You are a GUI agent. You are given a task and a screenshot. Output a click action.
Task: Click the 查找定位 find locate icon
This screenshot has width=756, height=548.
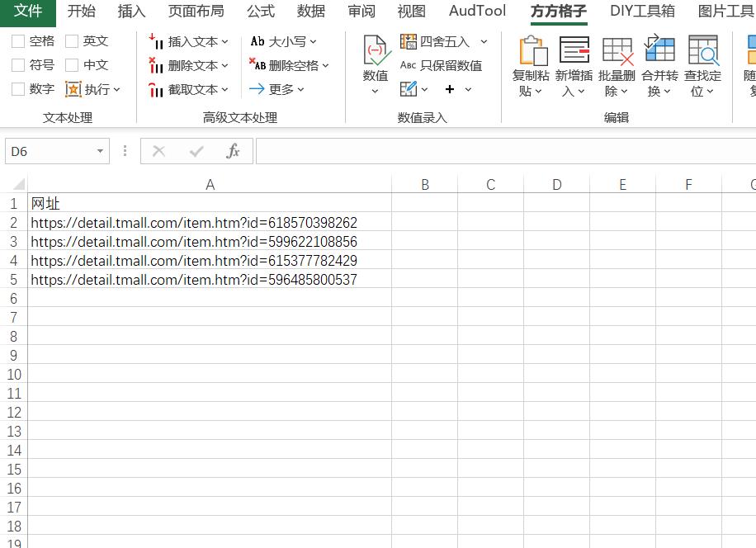pyautogui.click(x=703, y=50)
